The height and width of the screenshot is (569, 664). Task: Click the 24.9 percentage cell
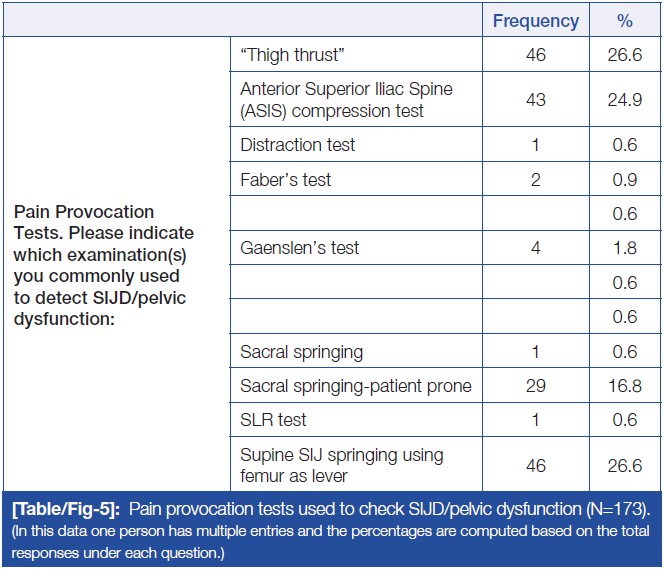pyautogui.click(x=625, y=100)
